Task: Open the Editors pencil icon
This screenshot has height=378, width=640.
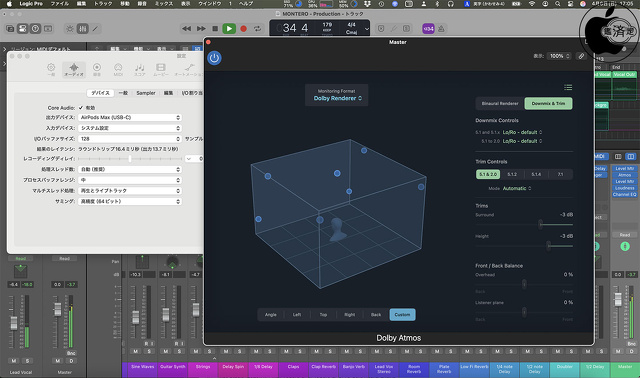Action: (95, 29)
